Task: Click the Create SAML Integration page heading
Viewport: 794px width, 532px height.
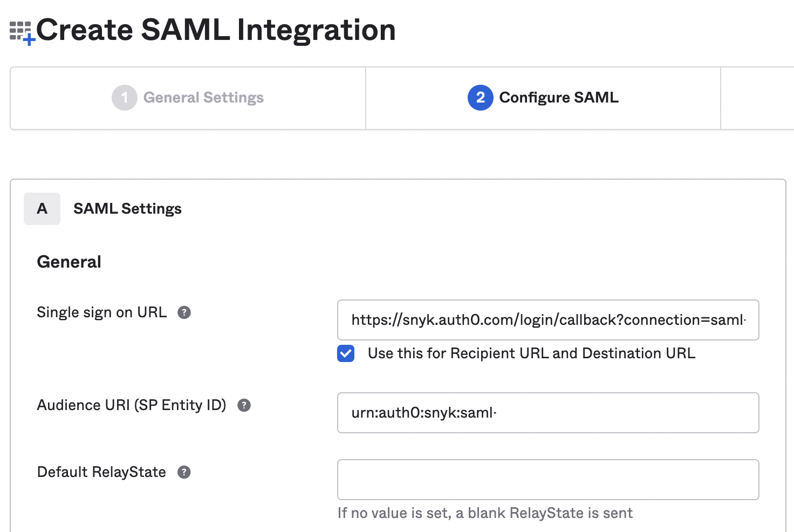Action: click(217, 30)
